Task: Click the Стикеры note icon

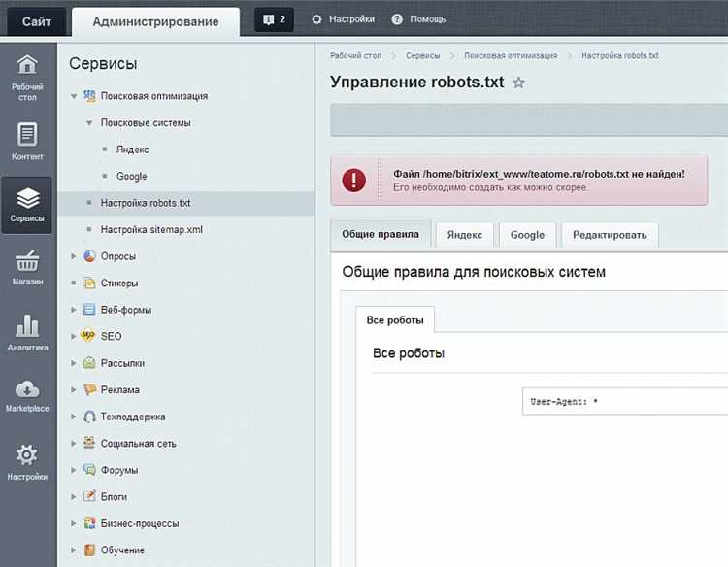Action: point(89,283)
